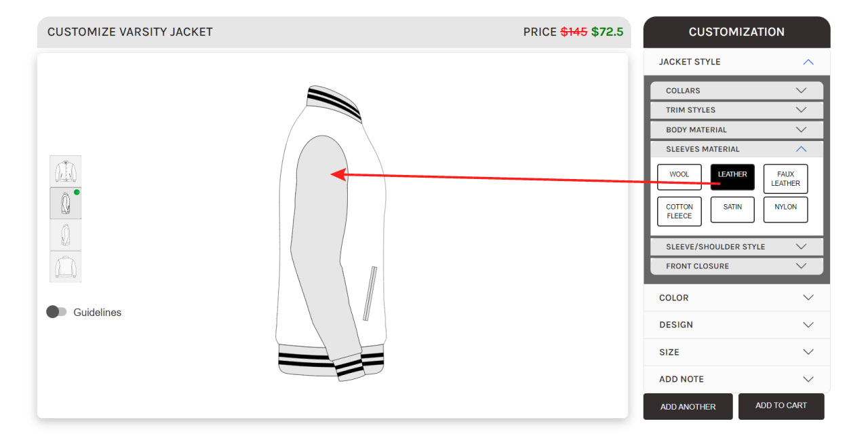Expand the Body Material section
This screenshot has width=868, height=434.
[x=736, y=130]
